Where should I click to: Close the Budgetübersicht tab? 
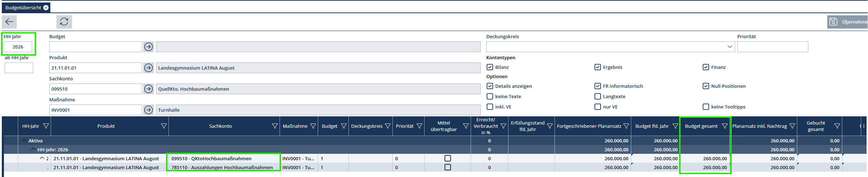(x=46, y=7)
